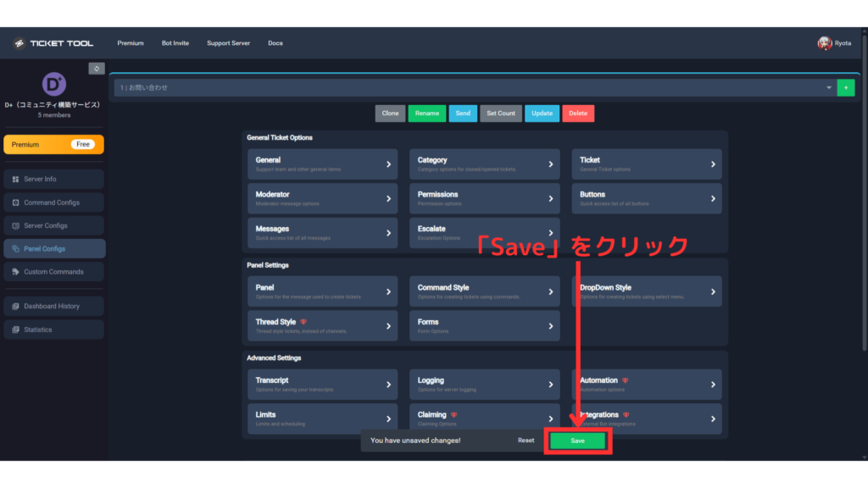Open the Integrations options card
The width and height of the screenshot is (868, 488).
point(647,419)
